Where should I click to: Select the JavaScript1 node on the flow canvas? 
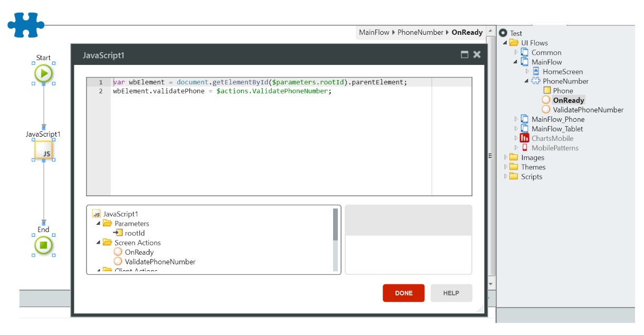point(43,150)
